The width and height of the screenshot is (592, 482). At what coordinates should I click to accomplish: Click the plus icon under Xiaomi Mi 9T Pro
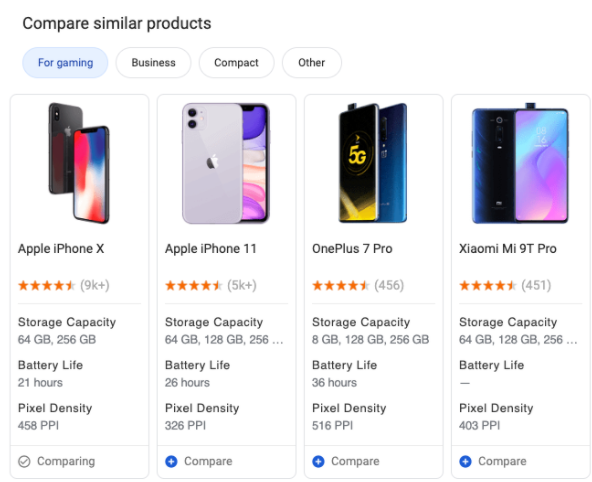pos(465,461)
